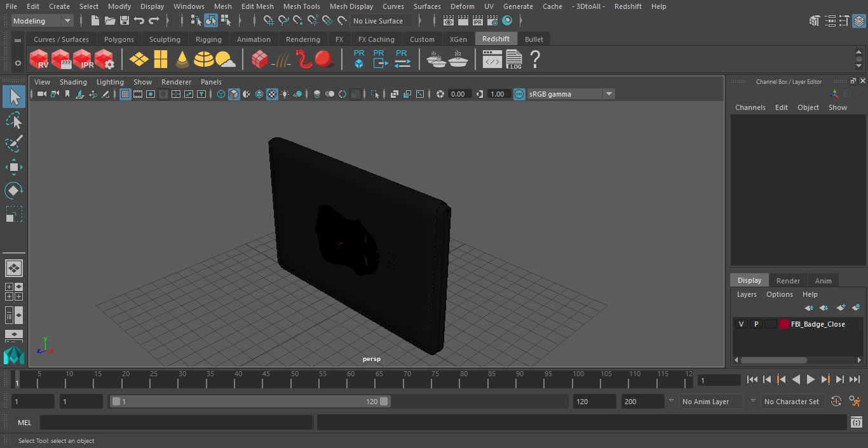Image resolution: width=868 pixels, height=448 pixels.
Task: Toggle playback P of FBI_Badge_Close layer
Action: click(756, 324)
